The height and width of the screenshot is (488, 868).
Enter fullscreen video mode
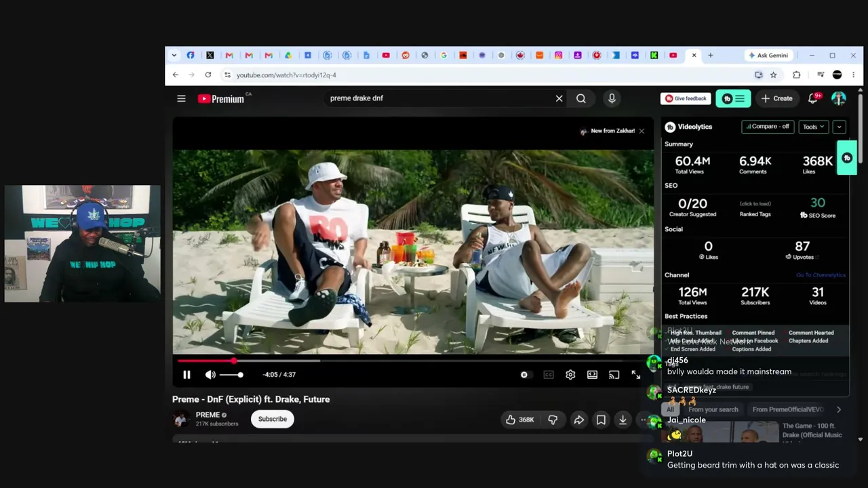click(636, 375)
